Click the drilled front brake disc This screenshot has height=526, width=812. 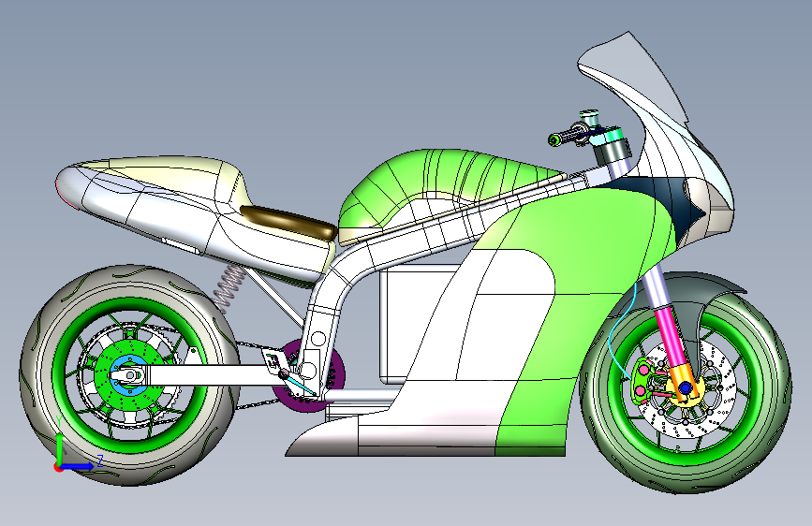[717, 415]
